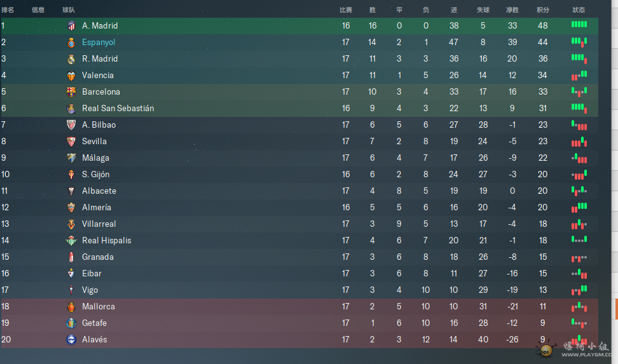Image resolution: width=618 pixels, height=364 pixels.
Task: Click the Espanyol club badge
Action: pos(71,43)
